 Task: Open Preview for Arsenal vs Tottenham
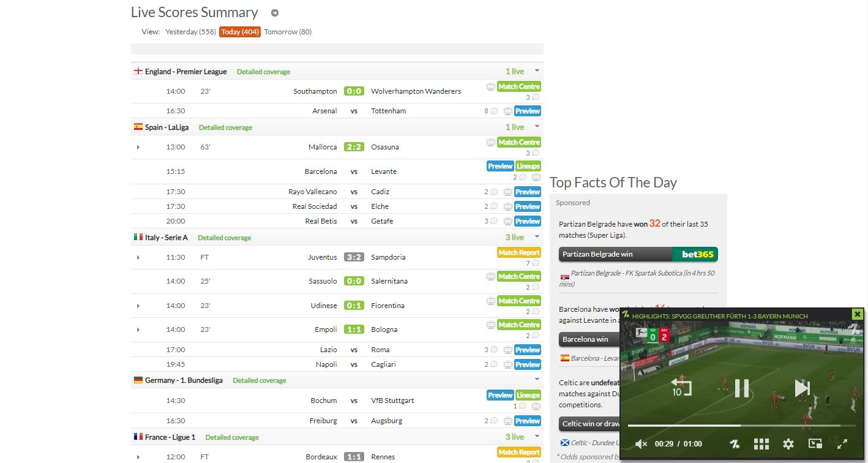click(x=528, y=111)
